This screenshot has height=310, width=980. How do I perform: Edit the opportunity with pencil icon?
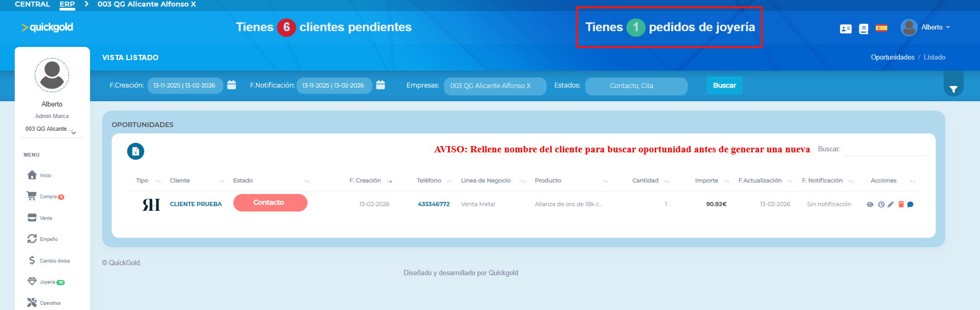[890, 205]
